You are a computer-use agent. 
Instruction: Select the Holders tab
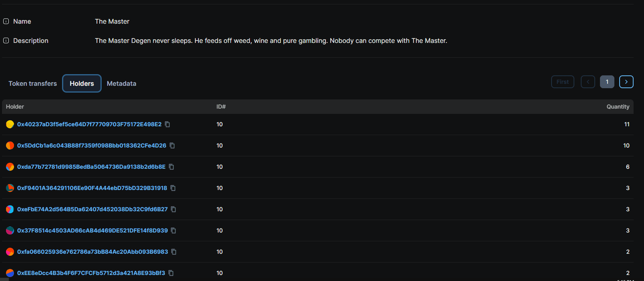coord(82,83)
